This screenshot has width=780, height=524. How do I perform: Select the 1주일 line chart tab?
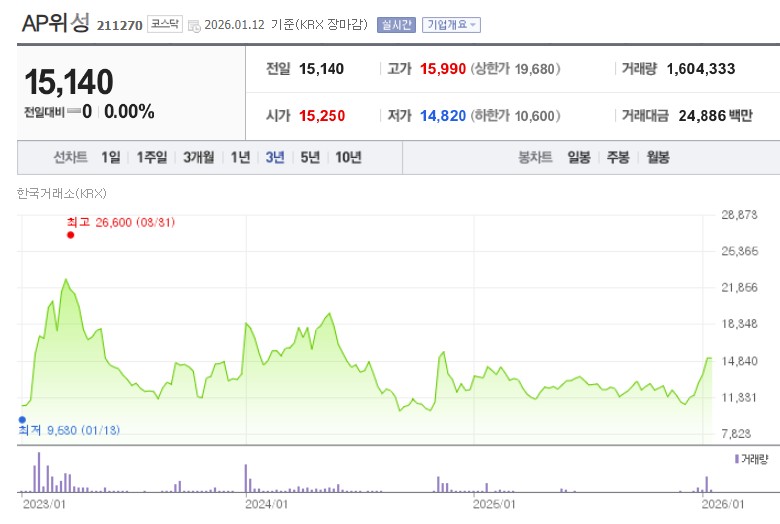click(x=152, y=157)
